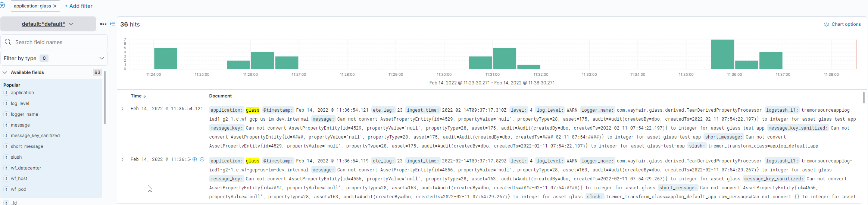
Task: Click string type icon beside wf_host
Action: click(6, 178)
